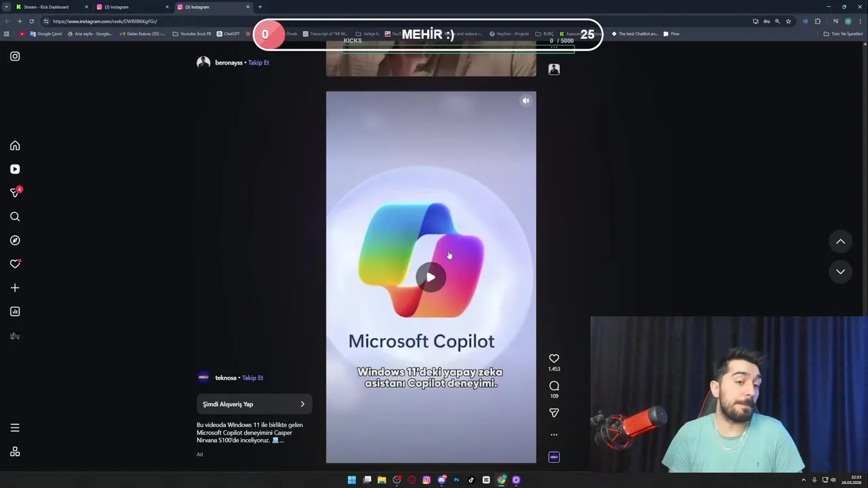This screenshot has height=488, width=868.
Task: Go to the previous reel with up arrow
Action: (x=840, y=241)
